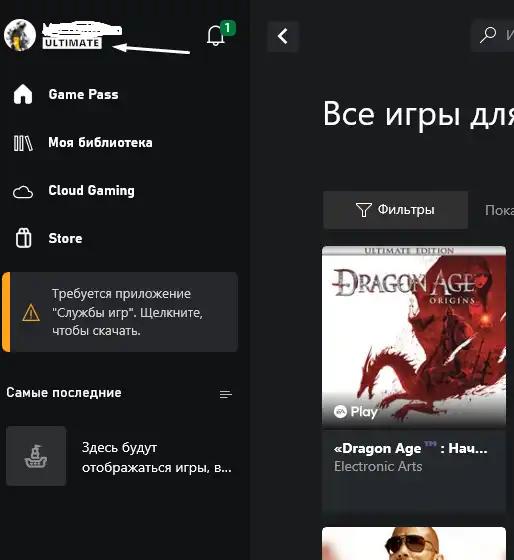The width and height of the screenshot is (514, 560).
Task: Open the profile avatar picture
Action: [20, 35]
